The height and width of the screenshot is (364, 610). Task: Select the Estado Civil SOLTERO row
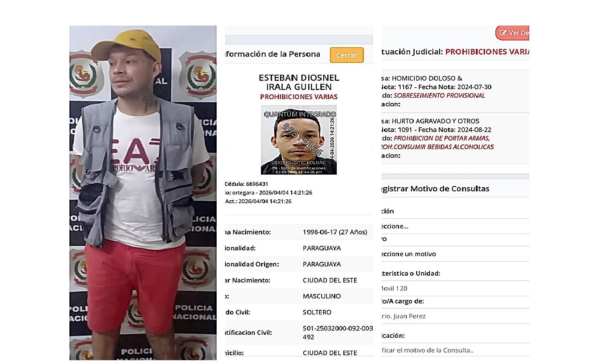tap(299, 312)
